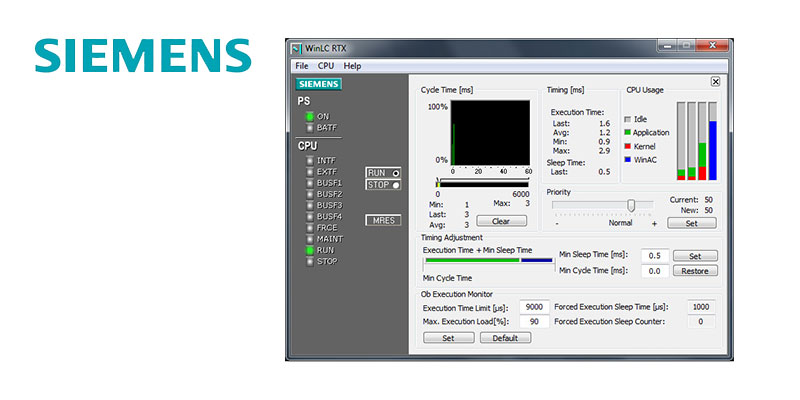Image resolution: width=800 pixels, height=400 pixels.
Task: Click the Priority slider handle
Action: pos(632,205)
